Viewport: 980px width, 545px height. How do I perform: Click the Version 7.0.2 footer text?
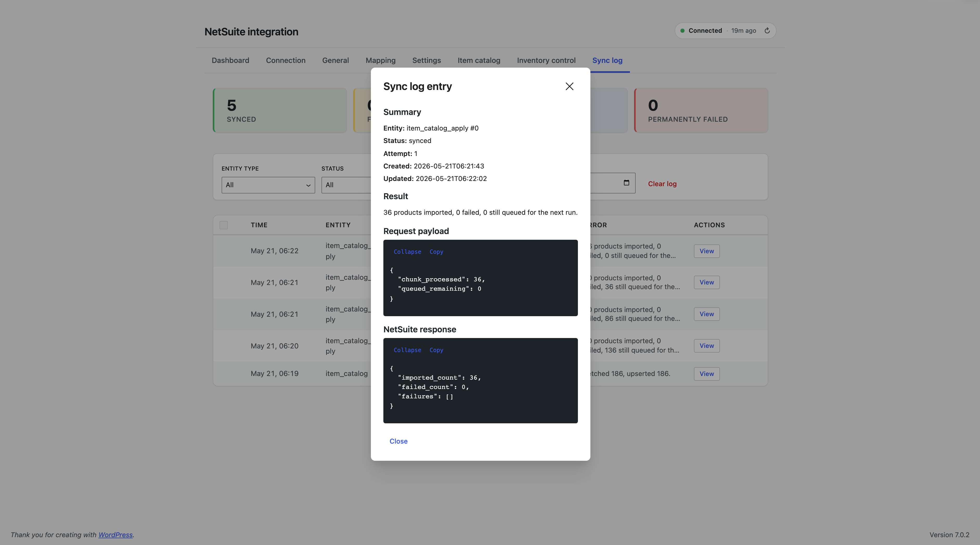point(949,535)
